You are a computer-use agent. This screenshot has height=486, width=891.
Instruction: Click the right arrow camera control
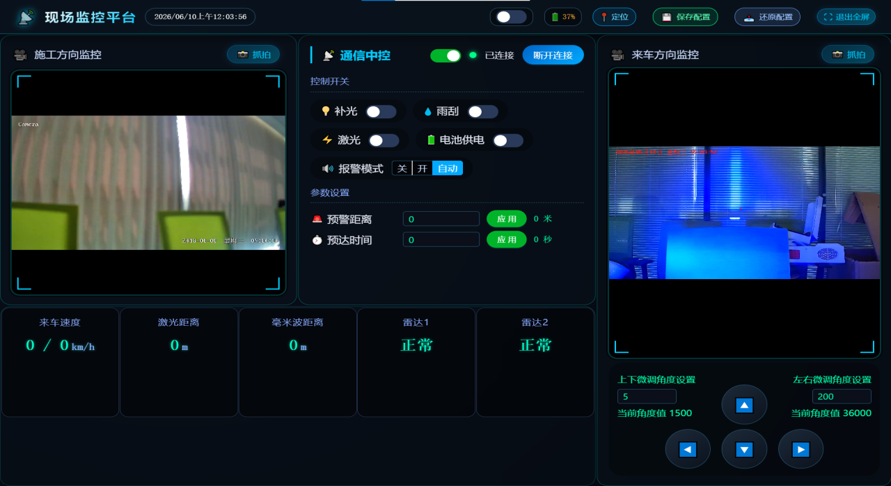click(801, 450)
